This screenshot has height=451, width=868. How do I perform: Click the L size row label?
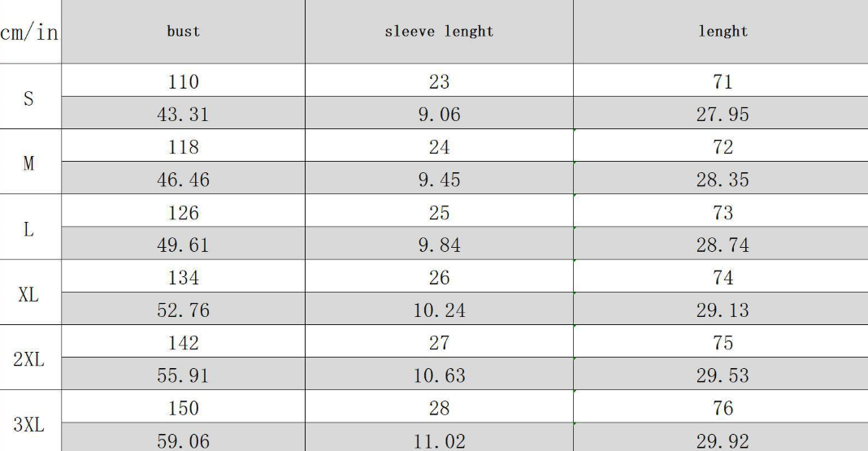click(x=30, y=227)
